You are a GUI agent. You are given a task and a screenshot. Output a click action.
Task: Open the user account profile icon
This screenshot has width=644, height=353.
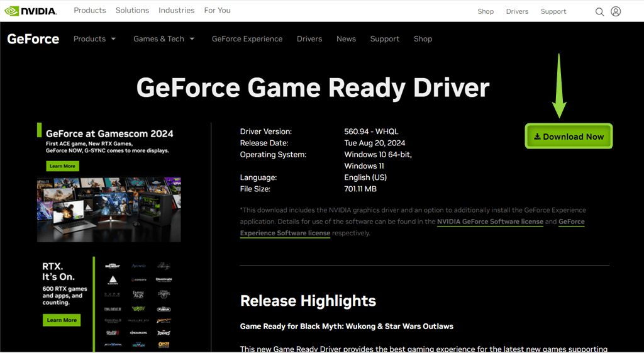point(616,11)
